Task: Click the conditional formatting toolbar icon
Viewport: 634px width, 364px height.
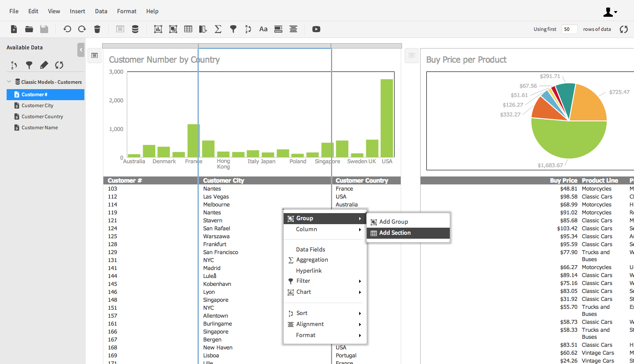Action: coord(278,29)
